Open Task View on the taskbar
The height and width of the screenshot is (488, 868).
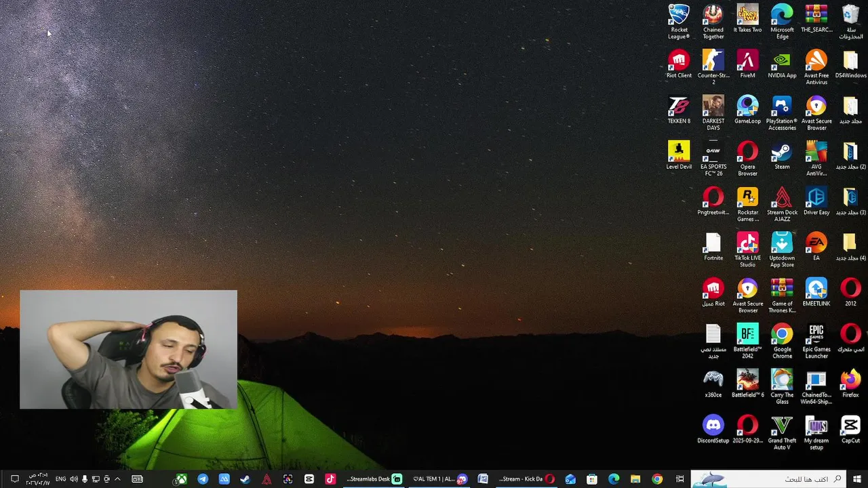point(679,479)
